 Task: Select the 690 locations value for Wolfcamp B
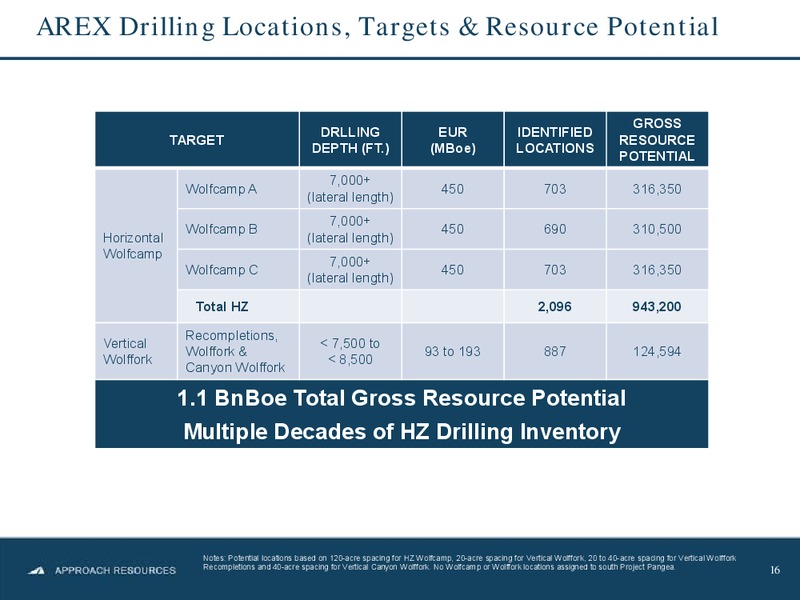click(x=555, y=229)
